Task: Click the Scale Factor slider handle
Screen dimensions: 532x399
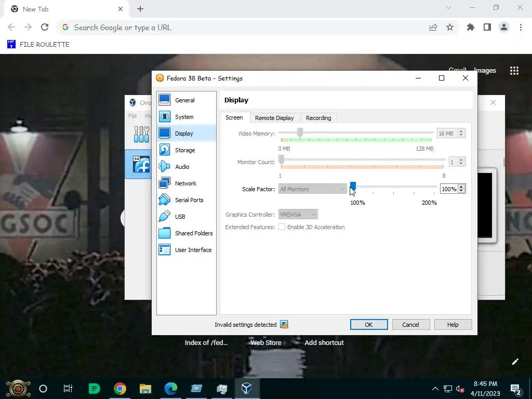Action: point(353,186)
